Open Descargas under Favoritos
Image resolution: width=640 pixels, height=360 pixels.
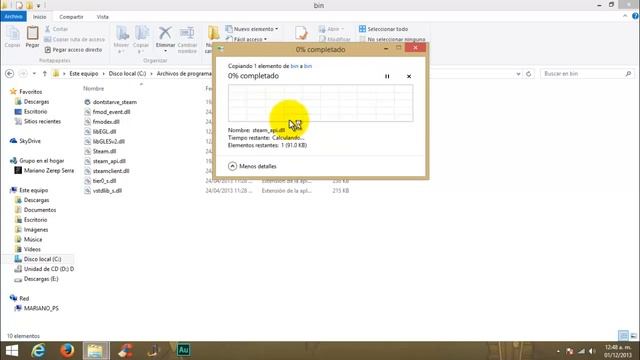(x=32, y=102)
